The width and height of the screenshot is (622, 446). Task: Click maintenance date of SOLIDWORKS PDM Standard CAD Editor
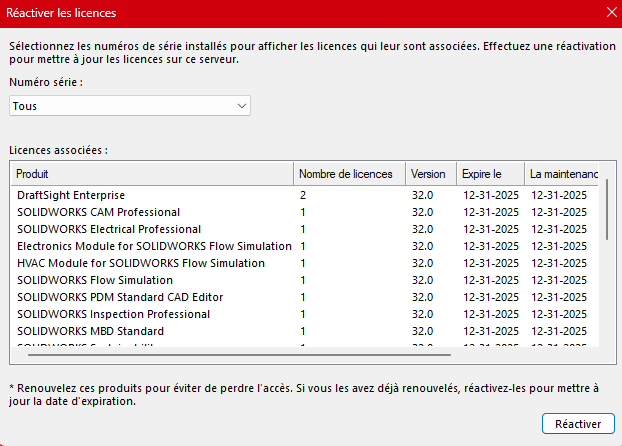(x=559, y=297)
